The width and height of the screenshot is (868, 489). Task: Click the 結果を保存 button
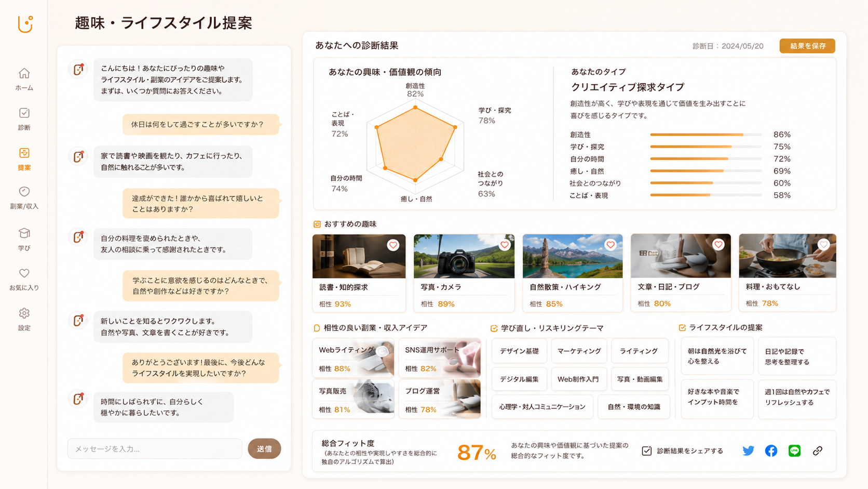click(x=807, y=46)
